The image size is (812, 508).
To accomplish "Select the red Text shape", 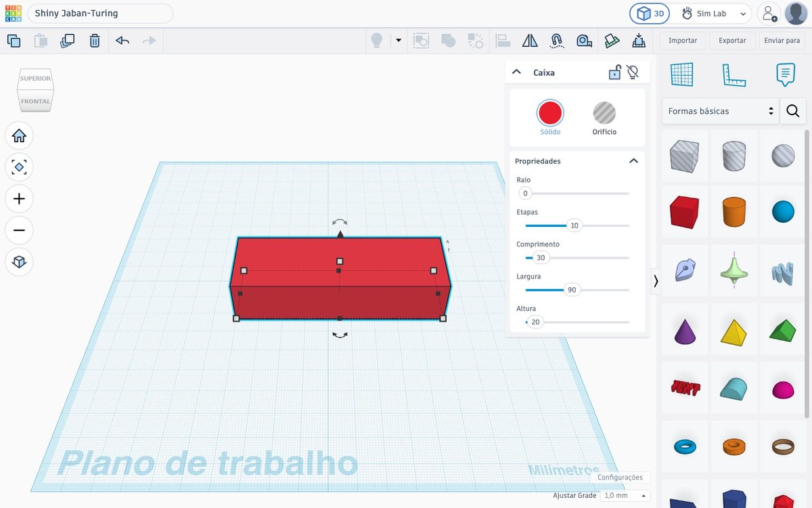I will click(x=684, y=387).
